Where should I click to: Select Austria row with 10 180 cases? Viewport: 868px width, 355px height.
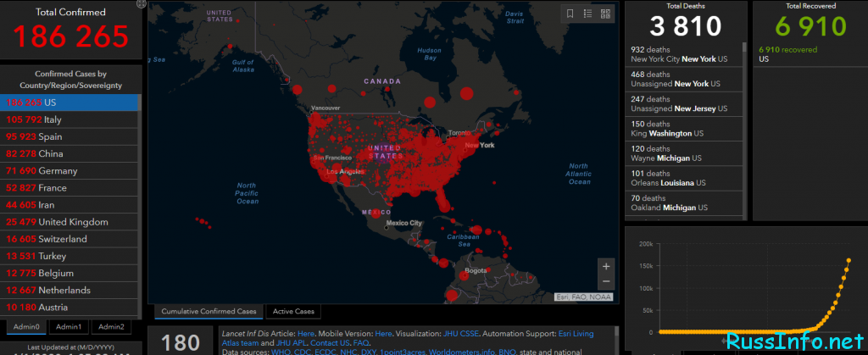coord(69,308)
